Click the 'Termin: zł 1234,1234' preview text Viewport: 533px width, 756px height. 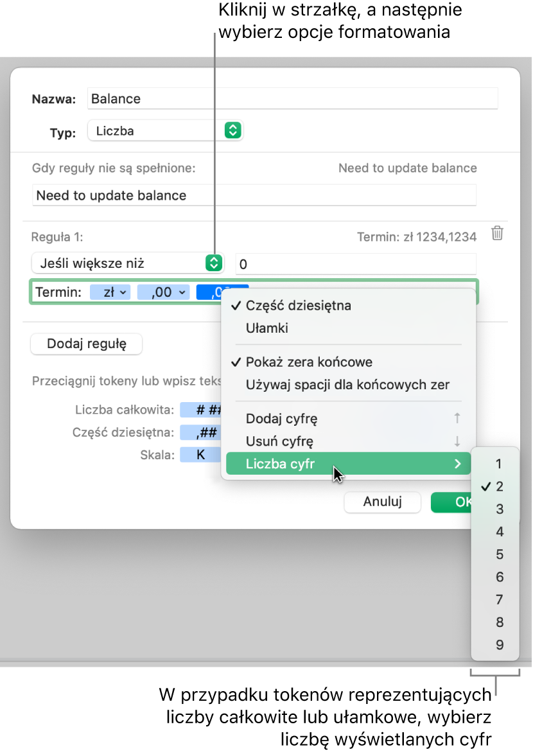click(x=416, y=237)
